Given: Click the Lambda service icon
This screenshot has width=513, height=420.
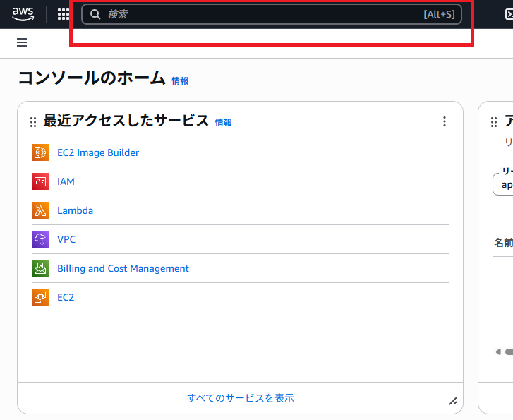Looking at the screenshot, I should [x=40, y=210].
